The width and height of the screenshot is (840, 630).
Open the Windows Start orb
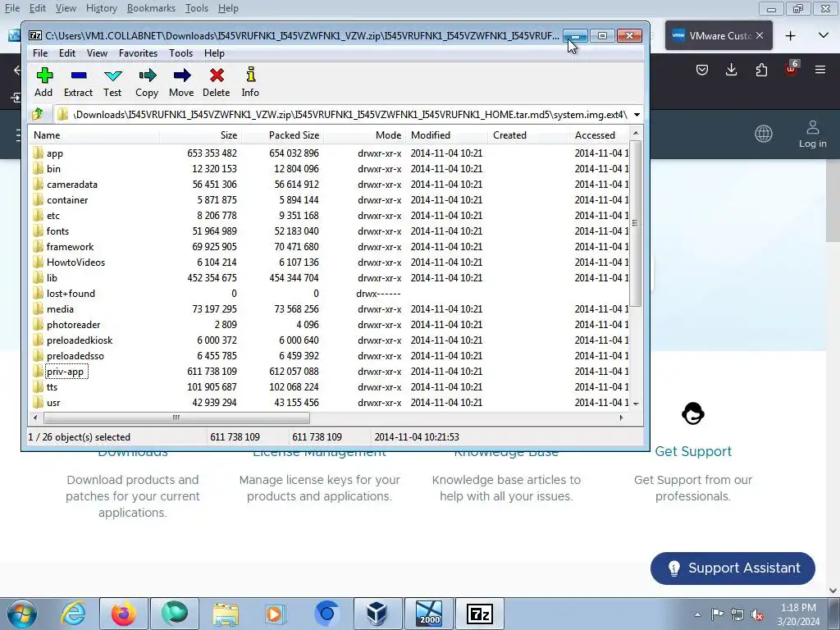tap(22, 614)
